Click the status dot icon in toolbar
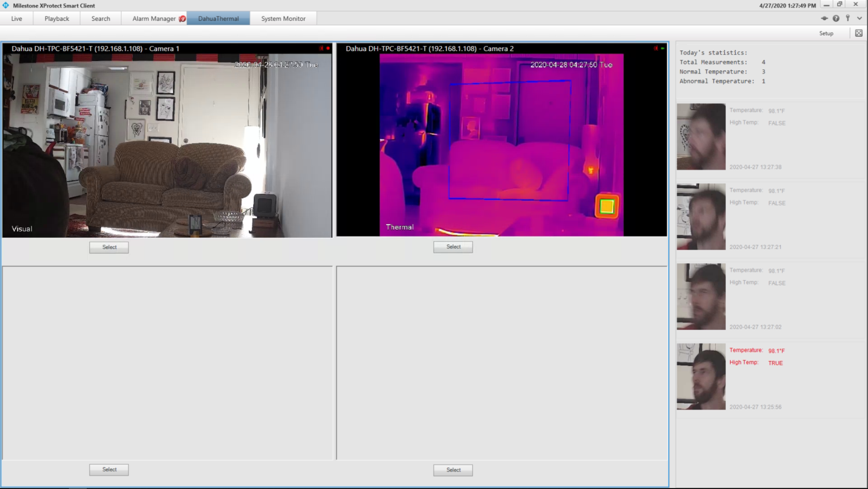The height and width of the screenshot is (489, 868). point(824,18)
